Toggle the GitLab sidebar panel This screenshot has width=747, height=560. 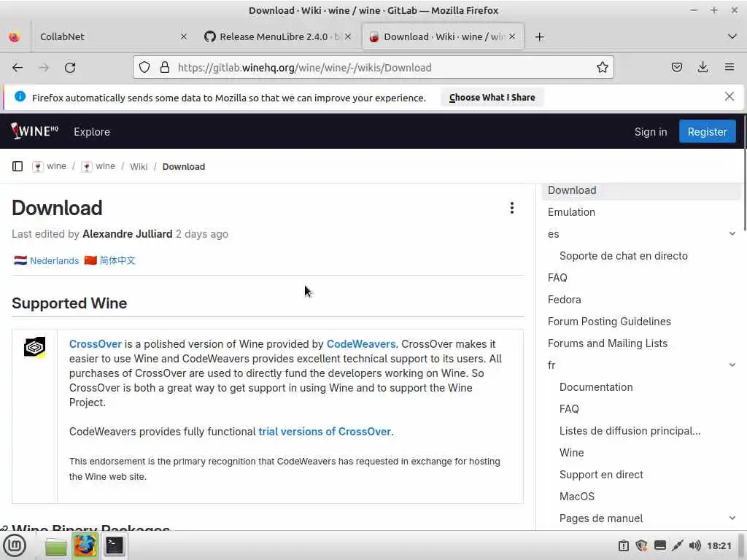tap(18, 166)
